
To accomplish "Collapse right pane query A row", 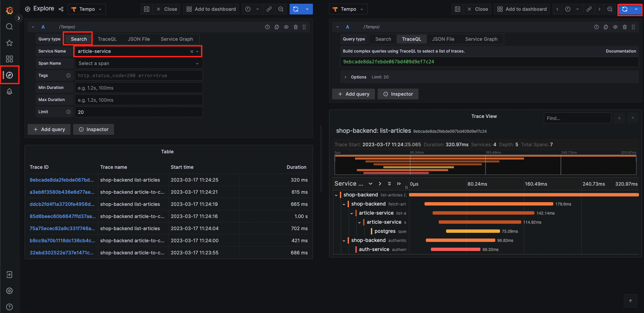I will [x=338, y=27].
